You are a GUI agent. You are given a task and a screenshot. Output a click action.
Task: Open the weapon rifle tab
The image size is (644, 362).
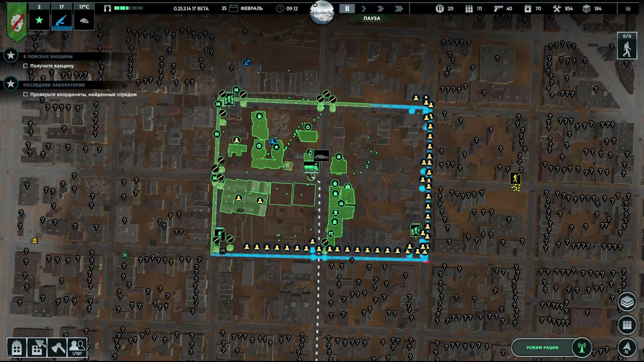[x=61, y=18]
